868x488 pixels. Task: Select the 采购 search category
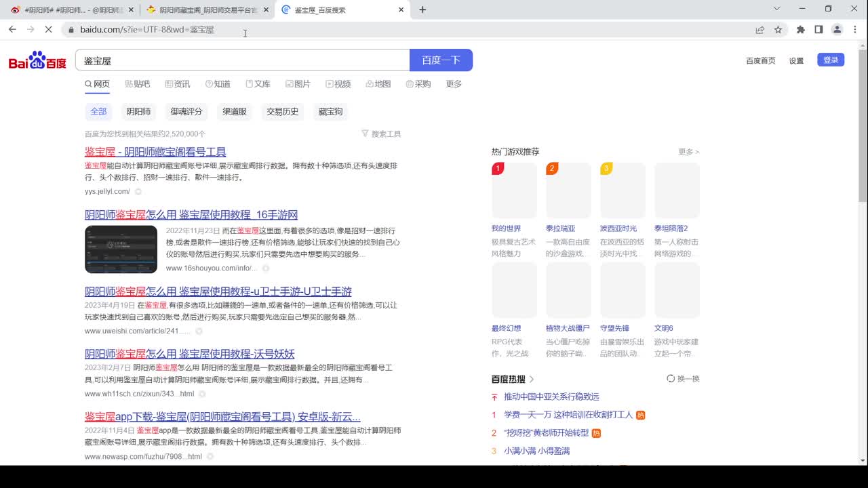pyautogui.click(x=418, y=84)
